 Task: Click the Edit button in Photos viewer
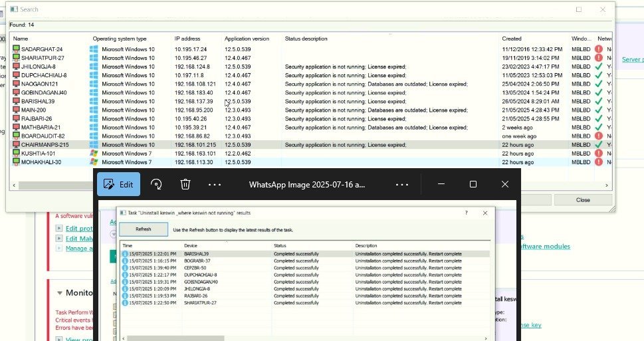[118, 185]
